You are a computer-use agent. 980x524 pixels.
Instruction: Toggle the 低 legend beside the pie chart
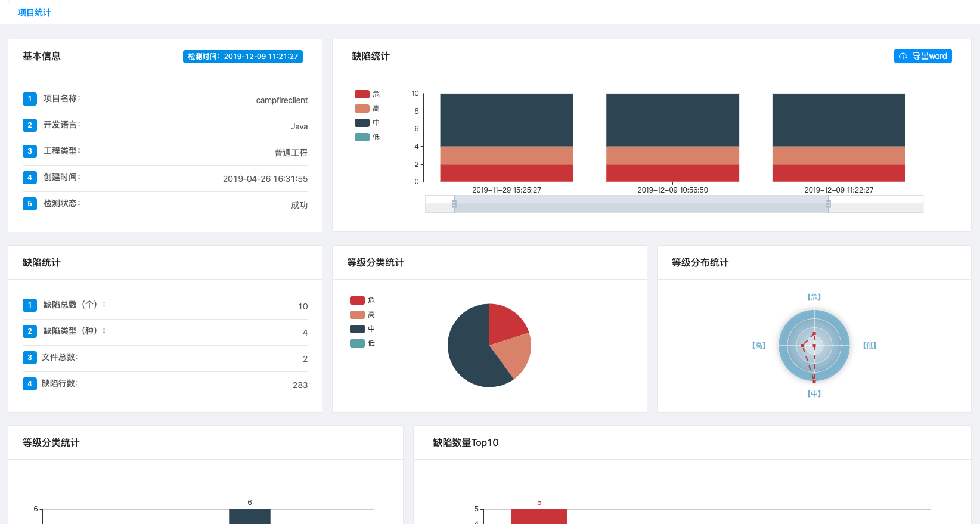point(362,343)
